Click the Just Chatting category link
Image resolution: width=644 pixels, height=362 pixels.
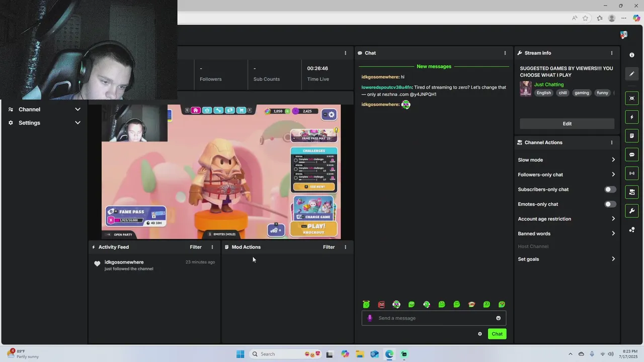click(549, 84)
